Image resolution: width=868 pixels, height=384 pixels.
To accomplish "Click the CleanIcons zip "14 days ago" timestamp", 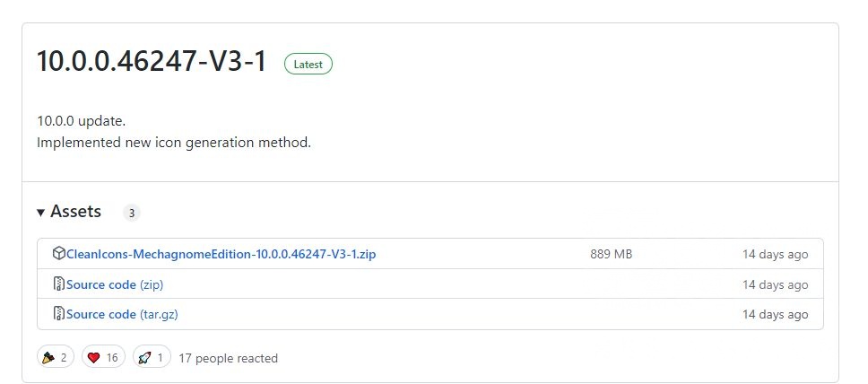I will (775, 254).
